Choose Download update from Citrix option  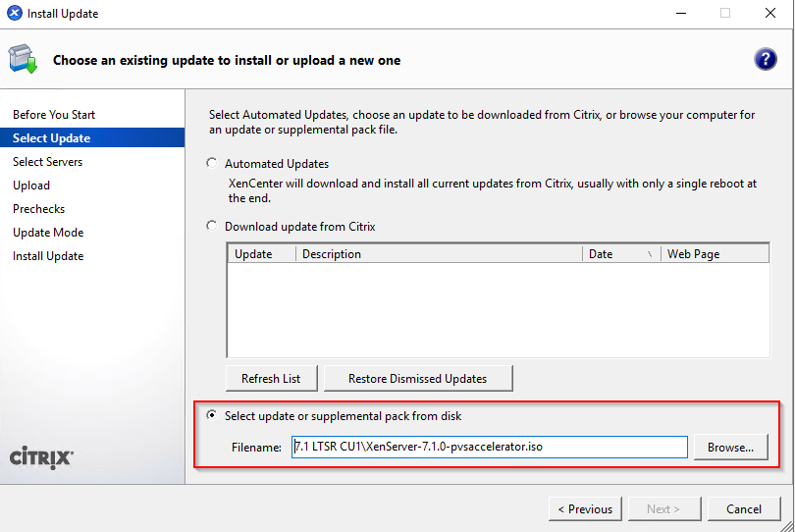pyautogui.click(x=212, y=227)
